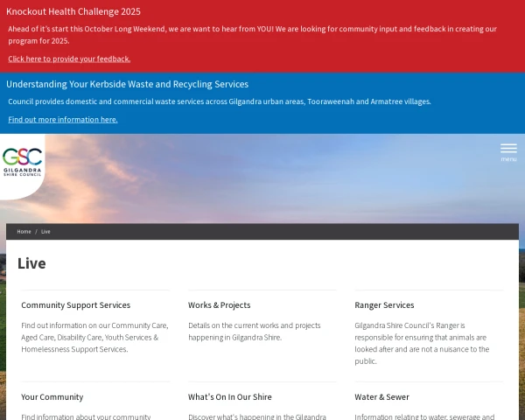Open the Works & Projects section
Viewport: 525px width, 420px height.
[x=219, y=305]
